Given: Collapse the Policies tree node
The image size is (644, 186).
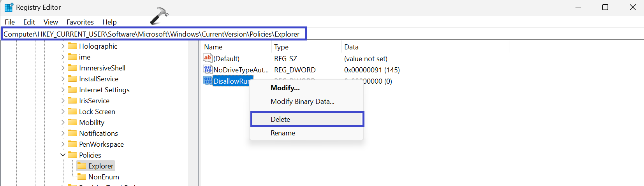Looking at the screenshot, I should click(x=63, y=155).
